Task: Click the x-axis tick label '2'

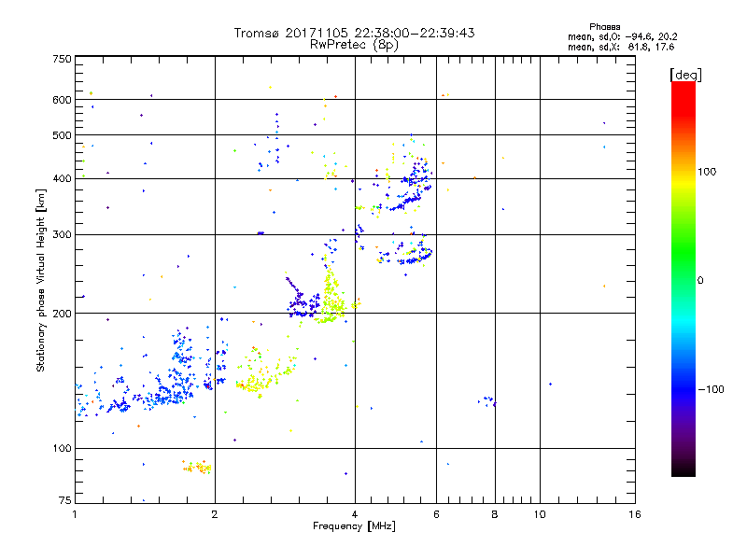Action: [x=215, y=514]
